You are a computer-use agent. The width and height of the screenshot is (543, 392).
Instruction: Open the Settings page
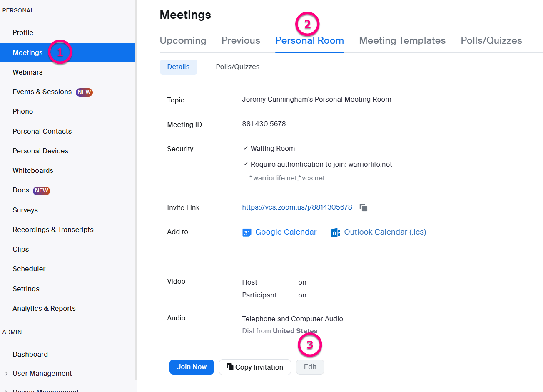(26, 288)
